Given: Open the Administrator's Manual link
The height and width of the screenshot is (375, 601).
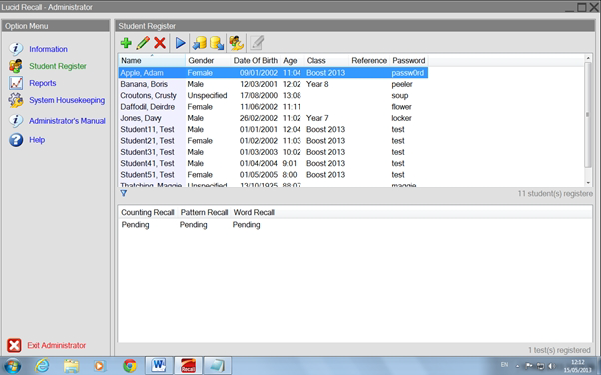Looking at the screenshot, I should point(67,121).
